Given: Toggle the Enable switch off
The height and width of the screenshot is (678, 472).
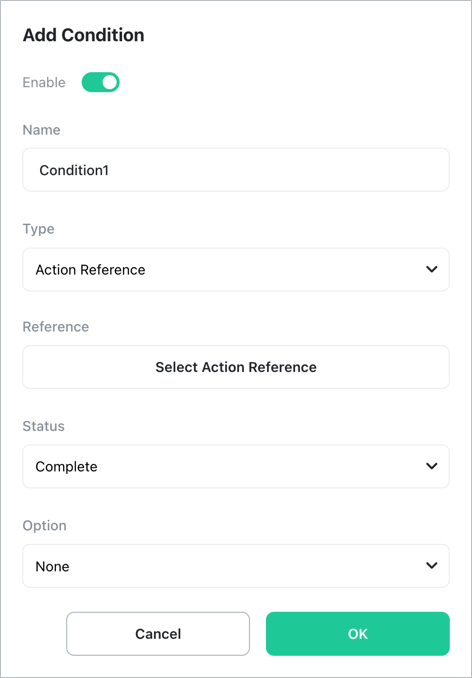Looking at the screenshot, I should (x=100, y=82).
